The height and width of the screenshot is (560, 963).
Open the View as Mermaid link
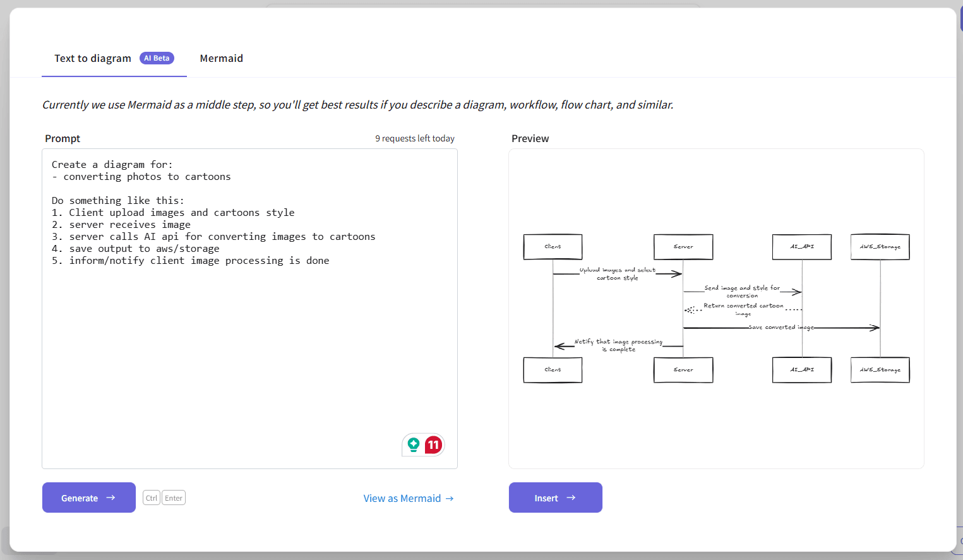point(402,499)
